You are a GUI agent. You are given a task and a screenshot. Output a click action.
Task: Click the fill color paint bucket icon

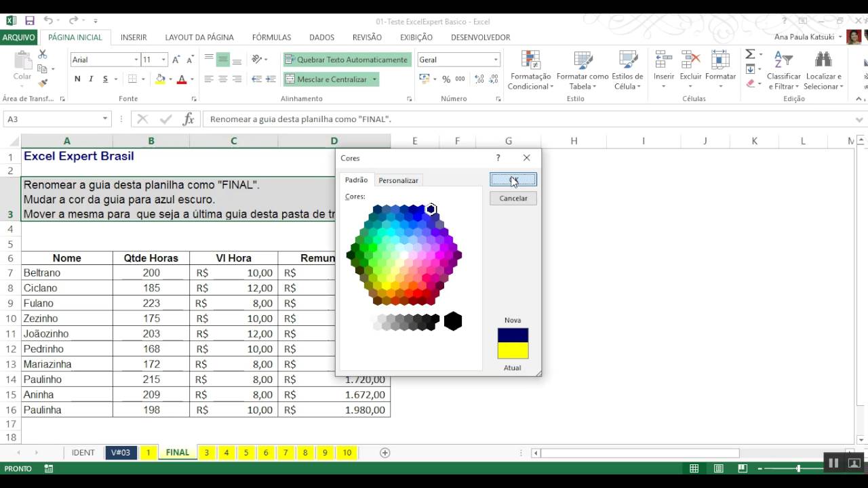point(160,79)
